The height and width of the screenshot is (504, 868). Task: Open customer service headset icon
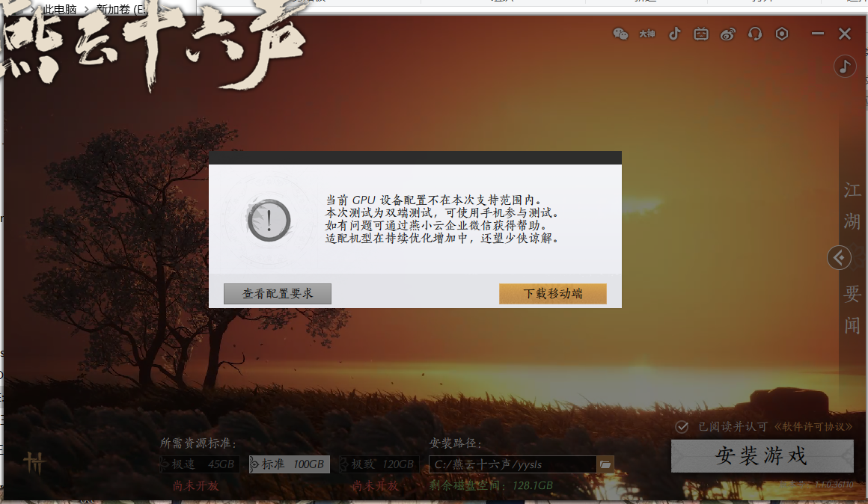(754, 34)
